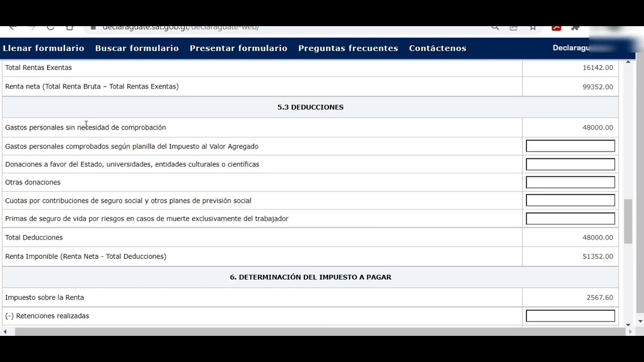Click the Otras donaciones row label

pyautogui.click(x=33, y=183)
